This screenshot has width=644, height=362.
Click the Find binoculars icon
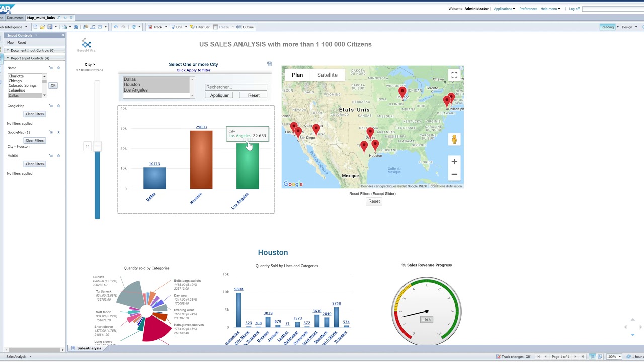coord(76,27)
